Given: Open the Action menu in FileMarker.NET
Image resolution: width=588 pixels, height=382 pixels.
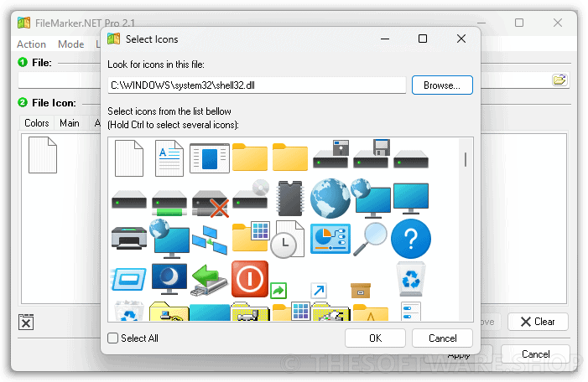Looking at the screenshot, I should pos(31,44).
